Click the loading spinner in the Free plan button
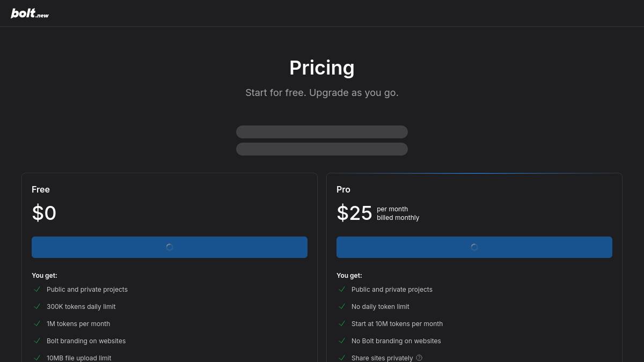644x362 pixels. tap(170, 247)
